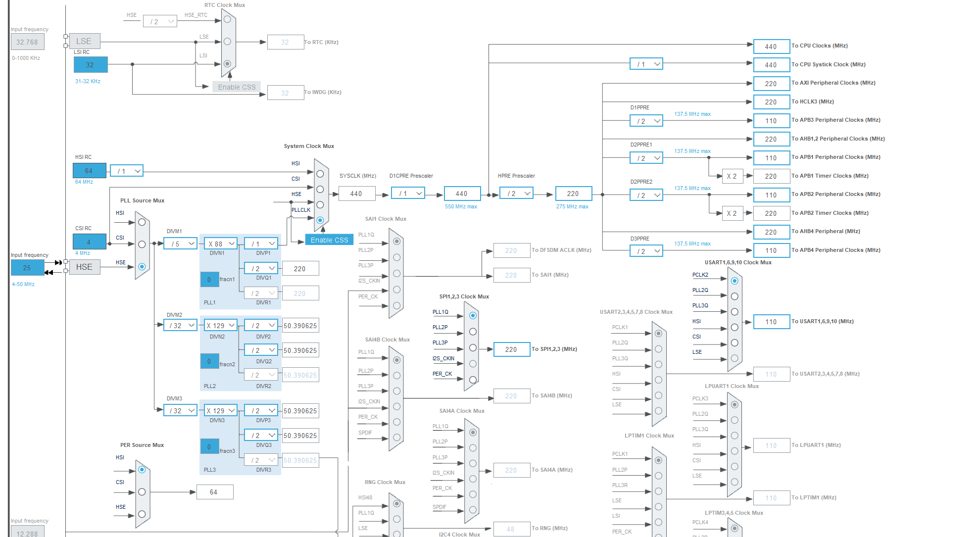Open the D1CPRE Prescaler dropdown

point(408,193)
